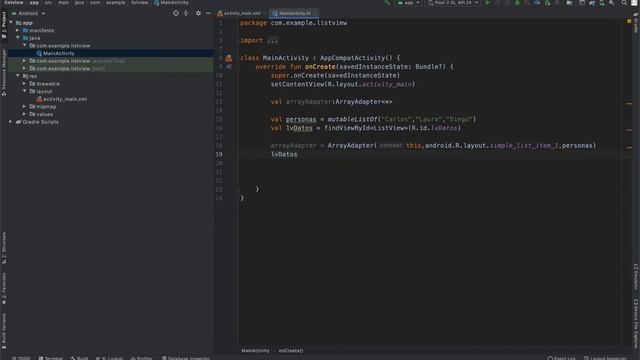640x360 pixels.
Task: Collapse the res folder
Action: point(18,76)
